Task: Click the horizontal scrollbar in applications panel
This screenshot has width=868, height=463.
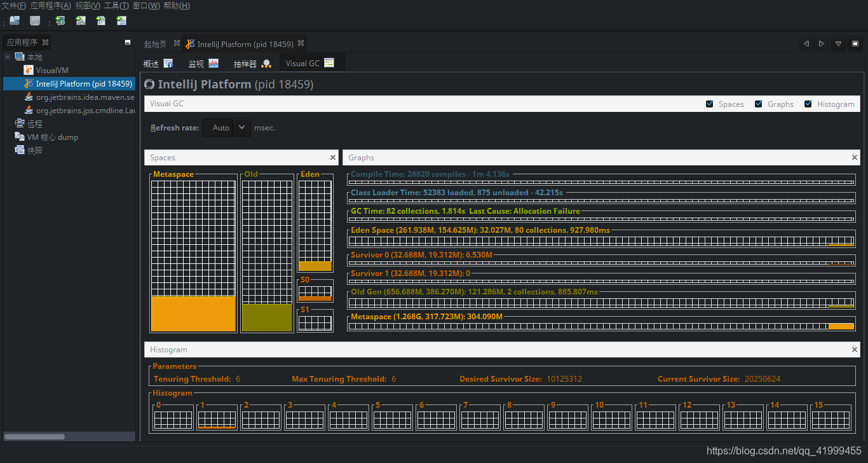Action: point(34,436)
